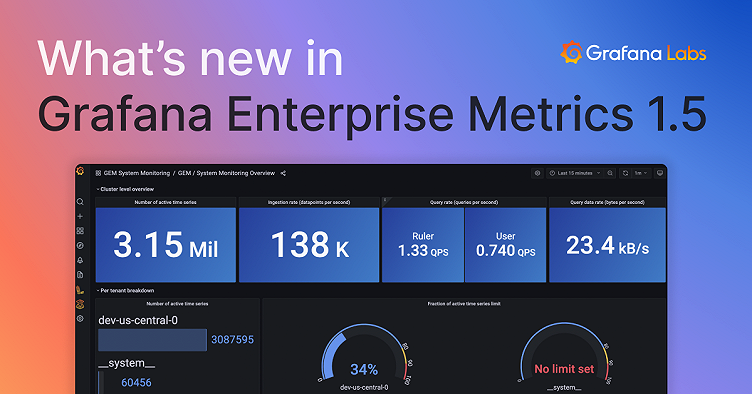
Task: Click the 23.4 kB/s stat panel
Action: (x=607, y=244)
